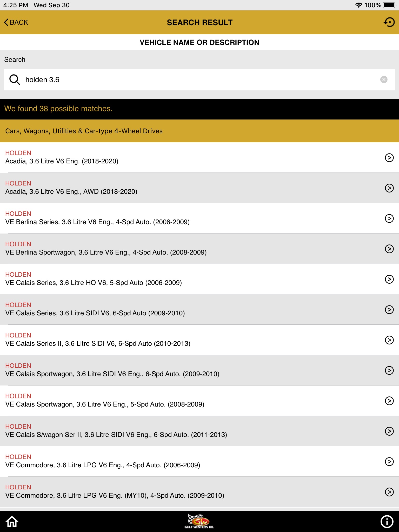
Task: Tap the reset search icon in header
Action: coord(389,22)
